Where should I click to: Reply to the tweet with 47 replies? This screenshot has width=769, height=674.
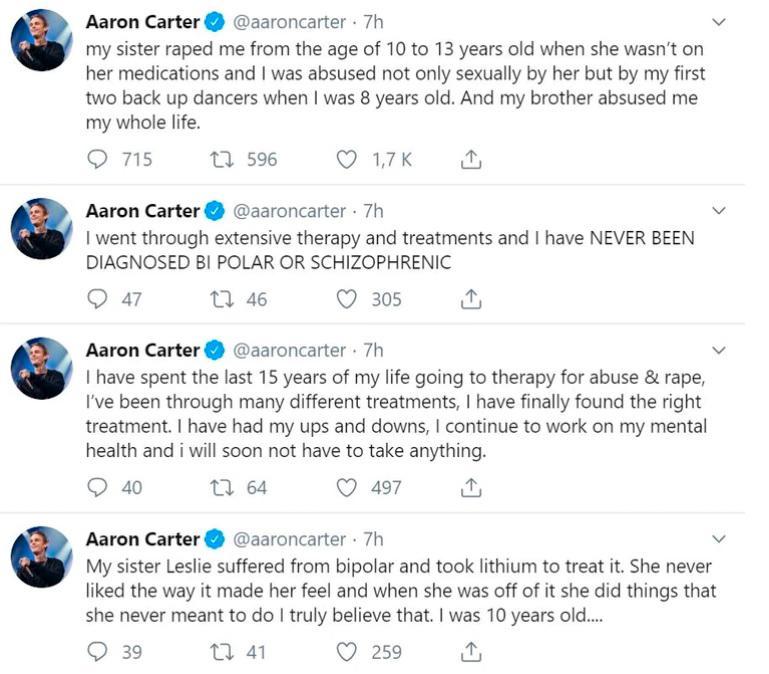pyautogui.click(x=98, y=298)
